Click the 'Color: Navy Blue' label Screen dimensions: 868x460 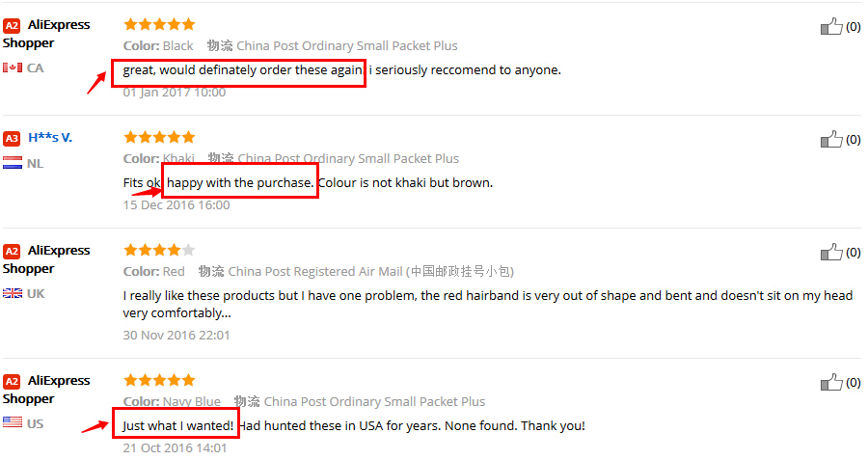click(172, 401)
